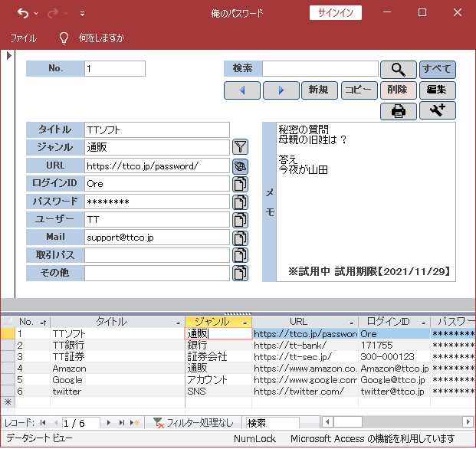Click the 新規 button
Image resolution: width=476 pixels, height=449 pixels.
(x=319, y=90)
